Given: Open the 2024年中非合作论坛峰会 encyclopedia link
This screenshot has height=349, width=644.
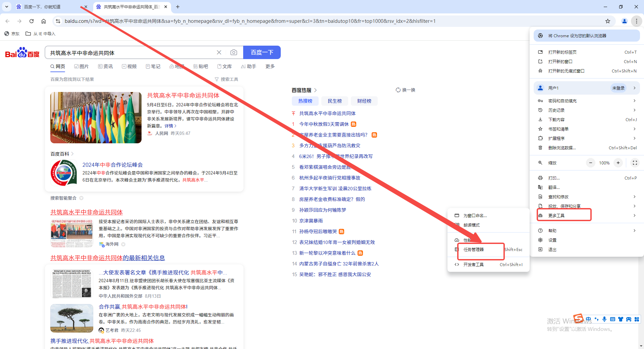Looking at the screenshot, I should click(x=113, y=165).
